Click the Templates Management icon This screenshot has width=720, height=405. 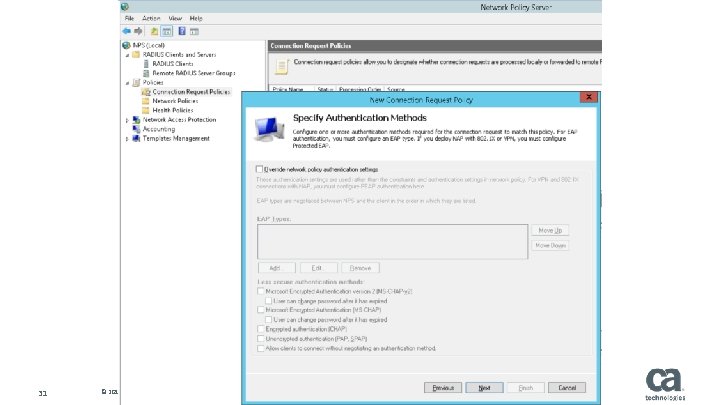[136, 139]
